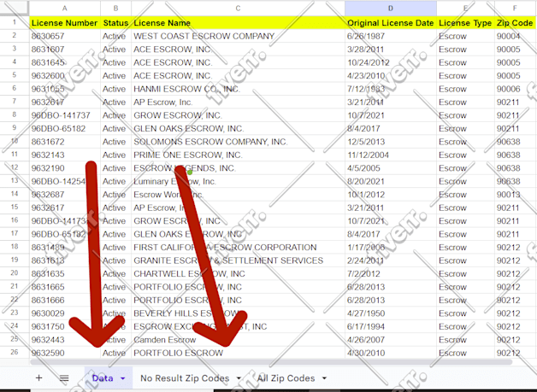Select column F header
The height and width of the screenshot is (392, 537).
coord(515,9)
